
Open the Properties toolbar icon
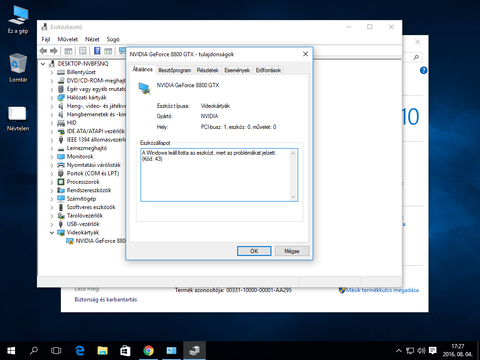pos(83,51)
